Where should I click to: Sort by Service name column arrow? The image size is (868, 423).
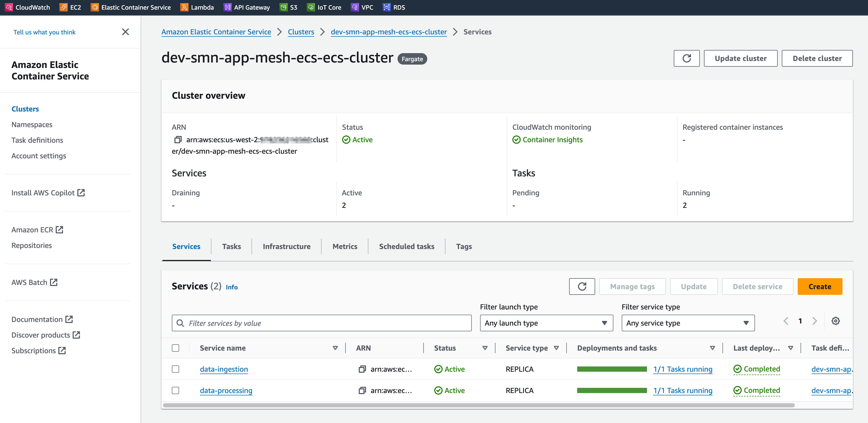[x=335, y=348]
